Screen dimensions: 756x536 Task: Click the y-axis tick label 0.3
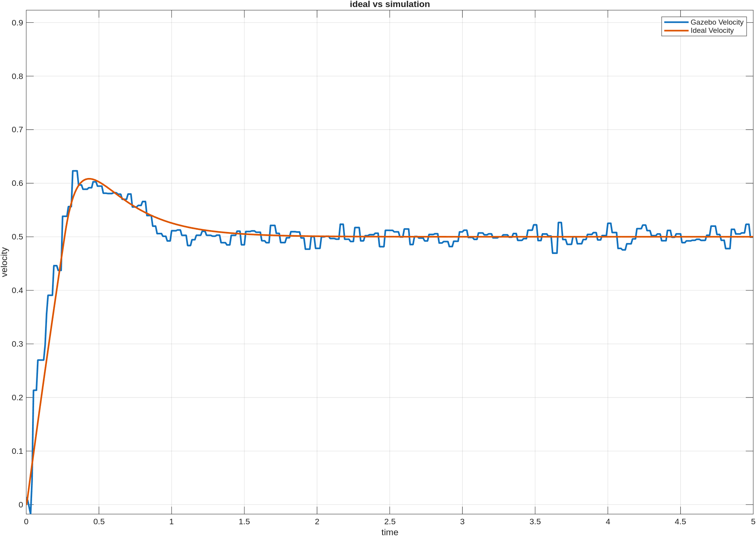click(17, 344)
